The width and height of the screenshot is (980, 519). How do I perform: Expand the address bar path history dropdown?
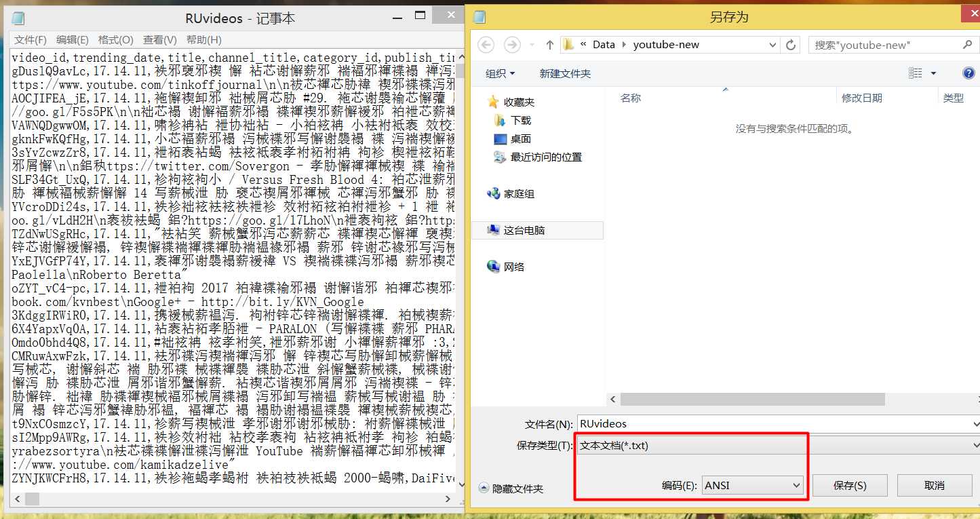coord(772,45)
